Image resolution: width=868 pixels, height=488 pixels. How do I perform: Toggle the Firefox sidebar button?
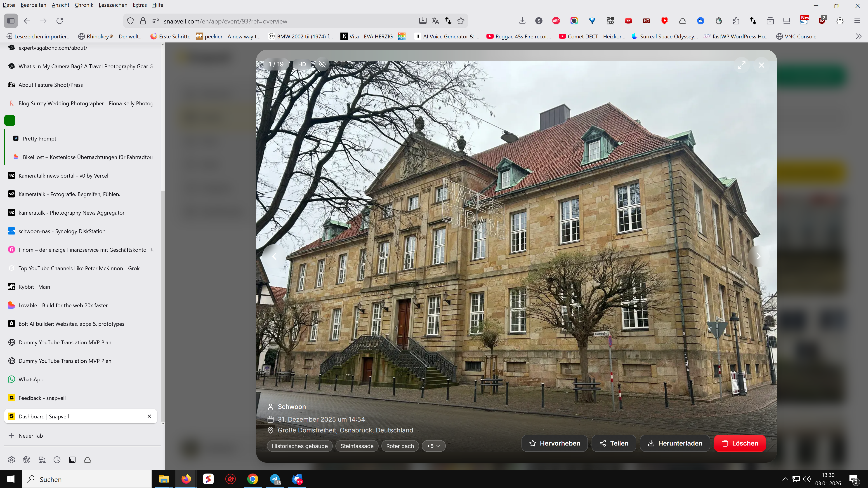pyautogui.click(x=11, y=21)
